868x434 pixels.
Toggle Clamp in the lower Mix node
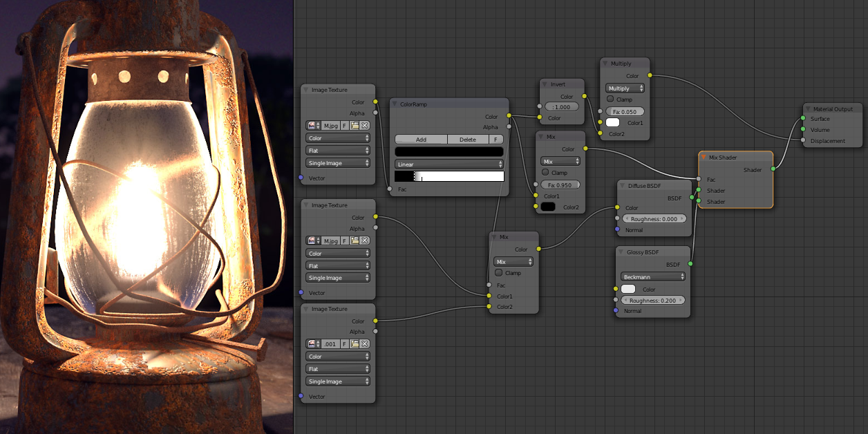pyautogui.click(x=499, y=273)
